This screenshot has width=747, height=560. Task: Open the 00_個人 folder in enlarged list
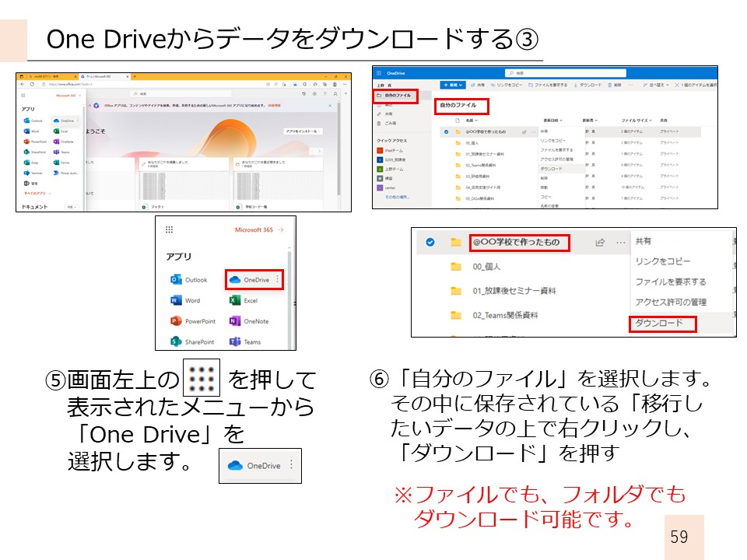tap(486, 267)
